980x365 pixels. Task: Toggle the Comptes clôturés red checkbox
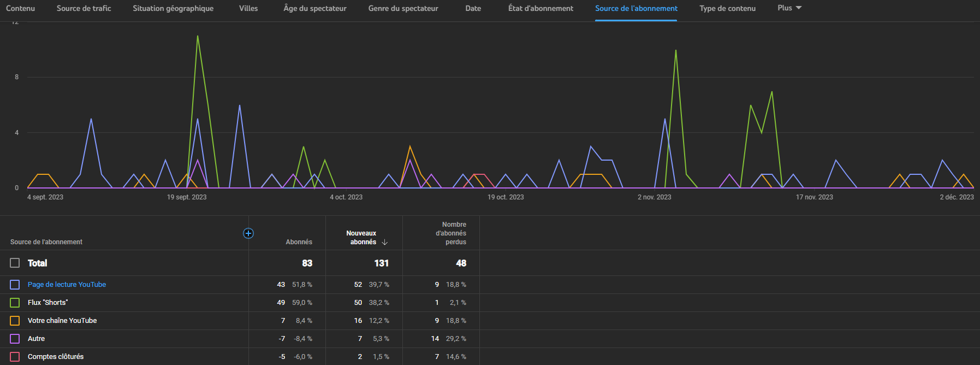[x=15, y=357]
